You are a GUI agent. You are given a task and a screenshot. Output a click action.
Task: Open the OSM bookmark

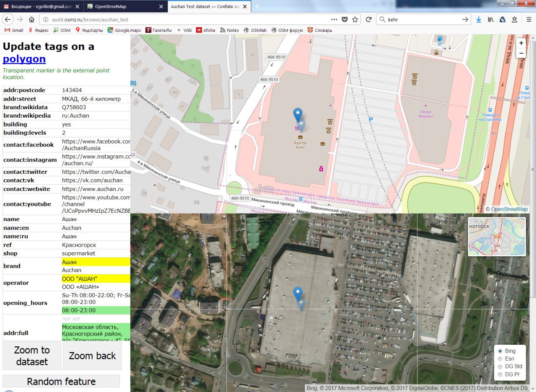pos(62,30)
